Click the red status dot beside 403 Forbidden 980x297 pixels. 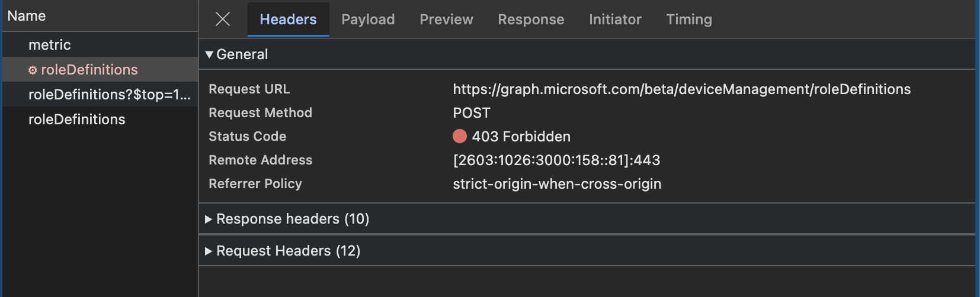(x=460, y=137)
